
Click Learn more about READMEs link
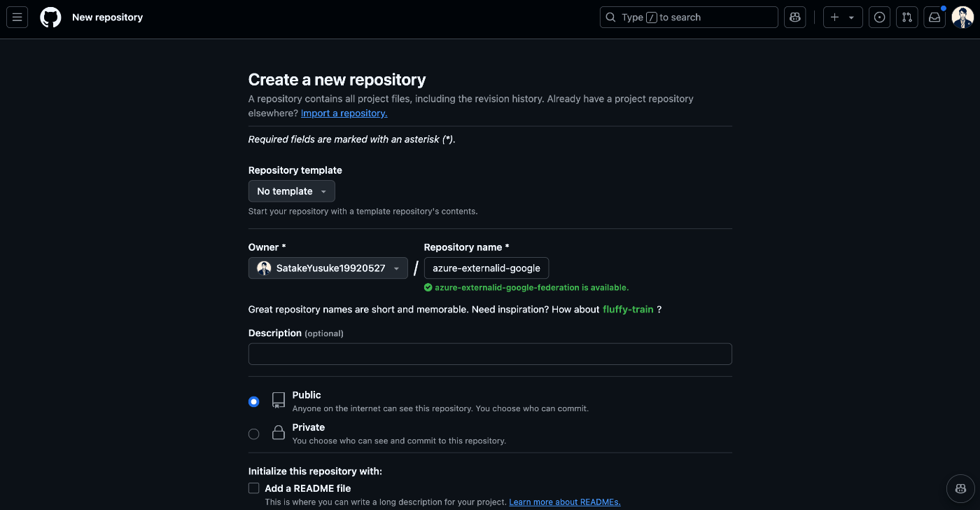coord(564,502)
